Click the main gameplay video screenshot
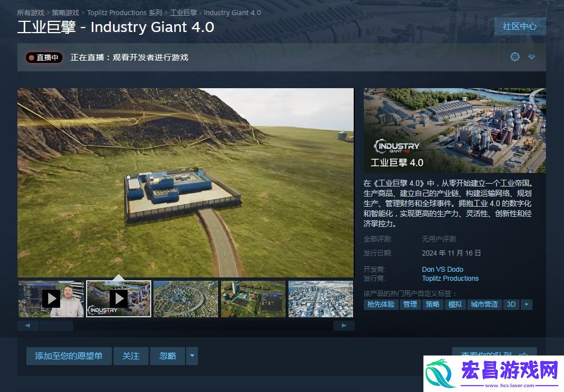This screenshot has height=392, width=564. [186, 183]
